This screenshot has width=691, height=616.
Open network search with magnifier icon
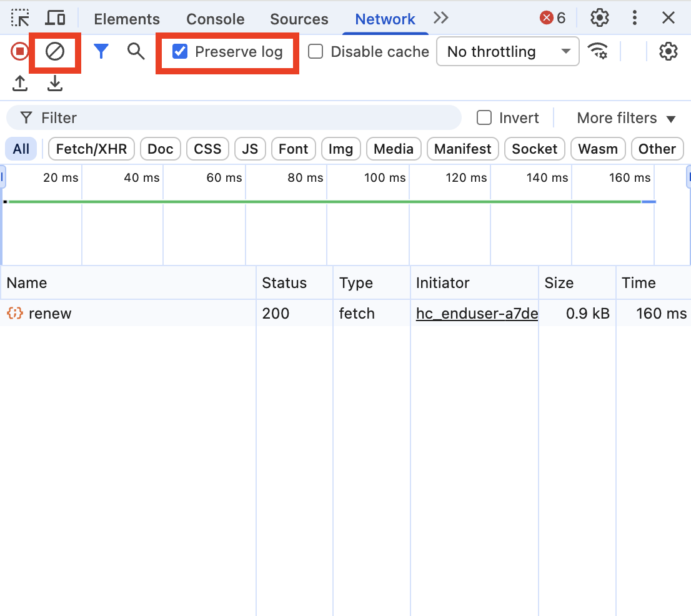(x=136, y=52)
